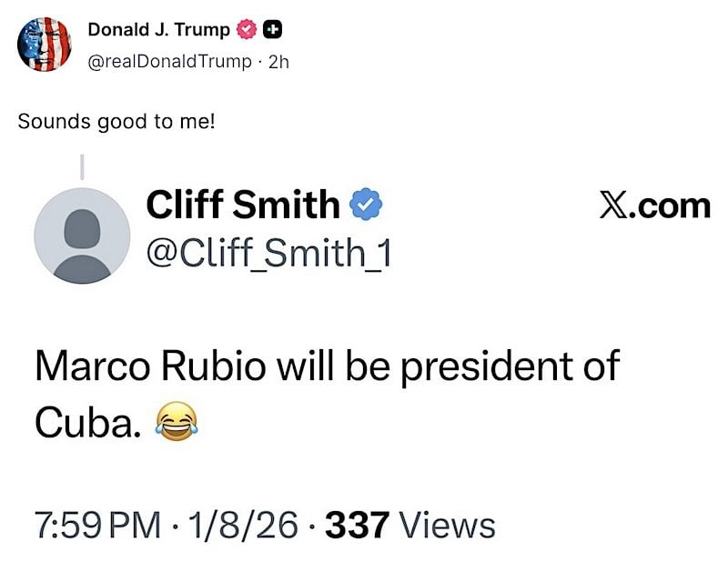
Task: Click the Donald J. Trump display name
Action: (158, 30)
